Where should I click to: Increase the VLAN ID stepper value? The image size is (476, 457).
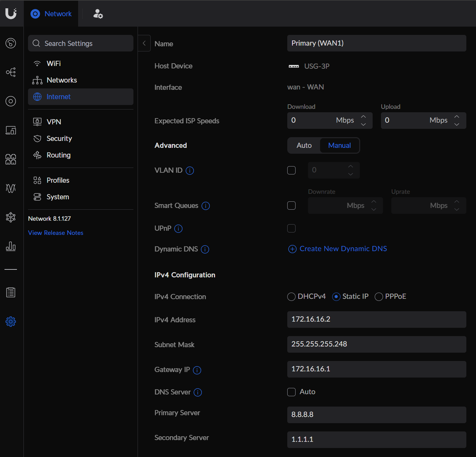pyautogui.click(x=351, y=166)
